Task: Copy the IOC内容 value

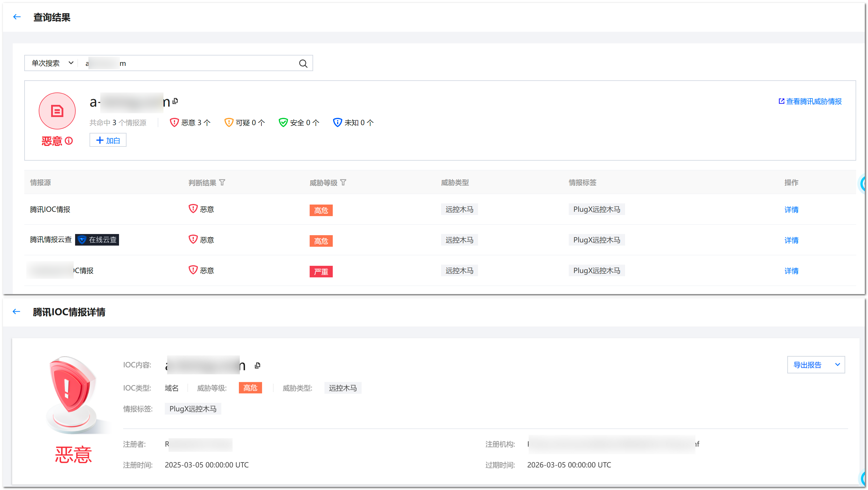Action: click(257, 365)
